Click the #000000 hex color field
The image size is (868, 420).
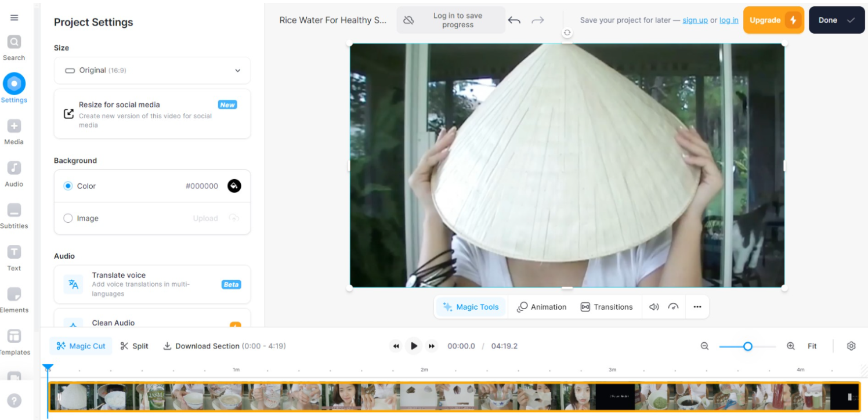[202, 186]
